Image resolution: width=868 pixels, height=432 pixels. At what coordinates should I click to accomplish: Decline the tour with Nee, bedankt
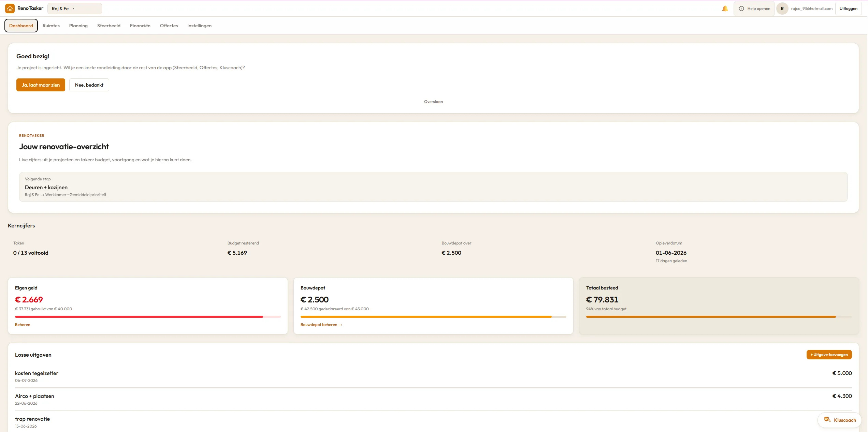[x=89, y=85]
